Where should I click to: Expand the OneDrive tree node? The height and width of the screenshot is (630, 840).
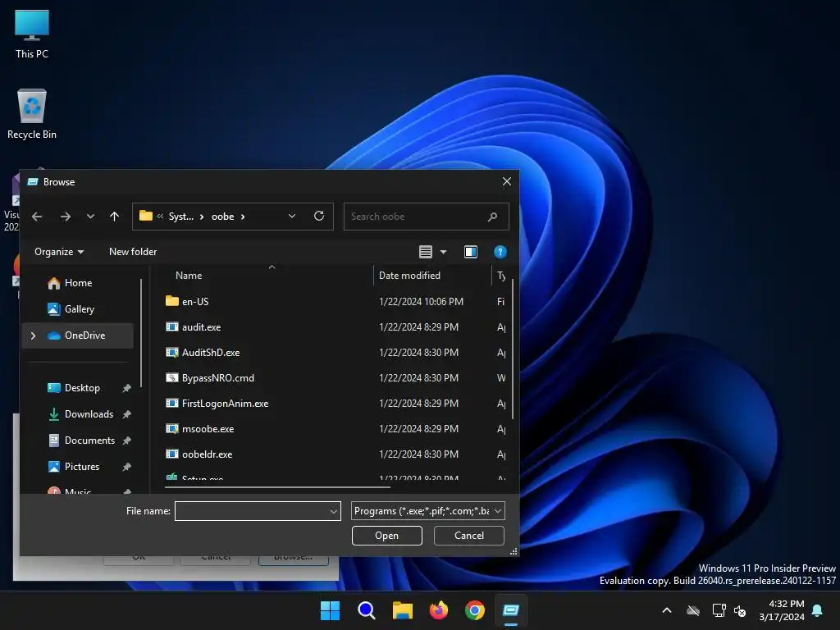coord(33,336)
